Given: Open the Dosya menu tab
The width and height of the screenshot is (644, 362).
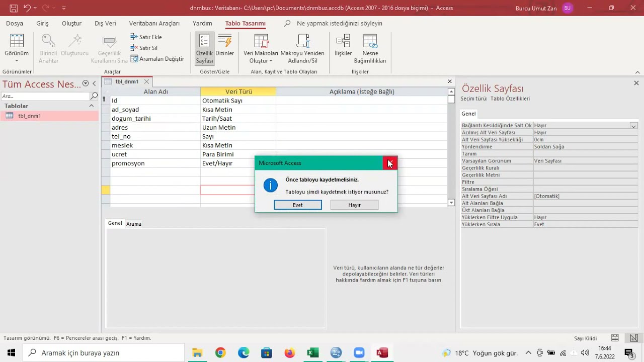Looking at the screenshot, I should [15, 23].
